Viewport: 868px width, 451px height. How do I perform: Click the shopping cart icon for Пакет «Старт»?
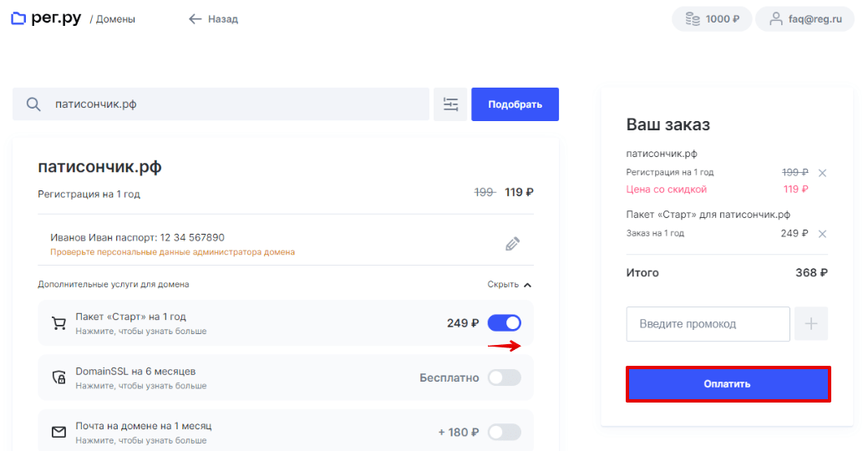pyautogui.click(x=58, y=323)
